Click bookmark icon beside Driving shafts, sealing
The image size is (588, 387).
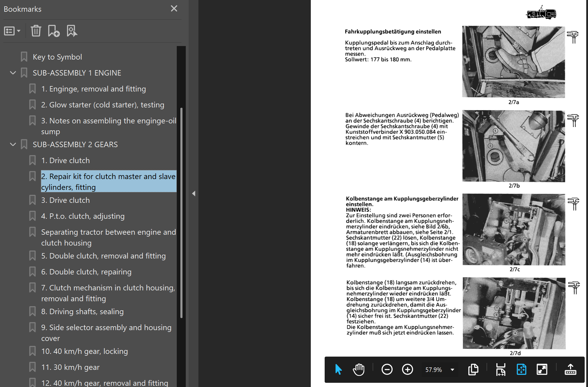[32, 311]
